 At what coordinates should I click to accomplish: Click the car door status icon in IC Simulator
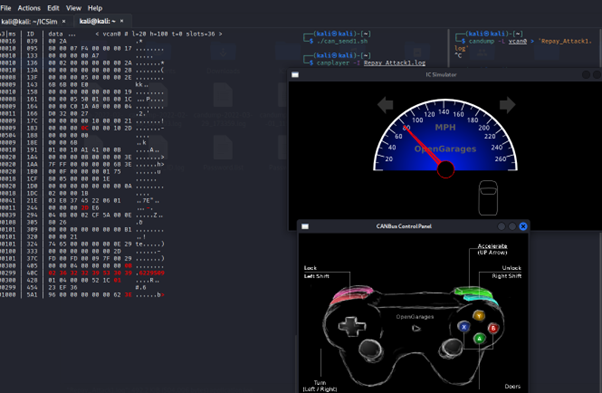(x=488, y=198)
